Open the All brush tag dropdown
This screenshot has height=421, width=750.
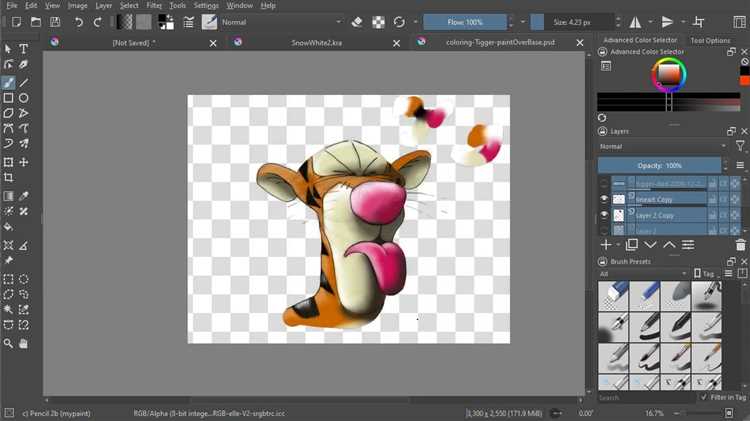point(643,274)
